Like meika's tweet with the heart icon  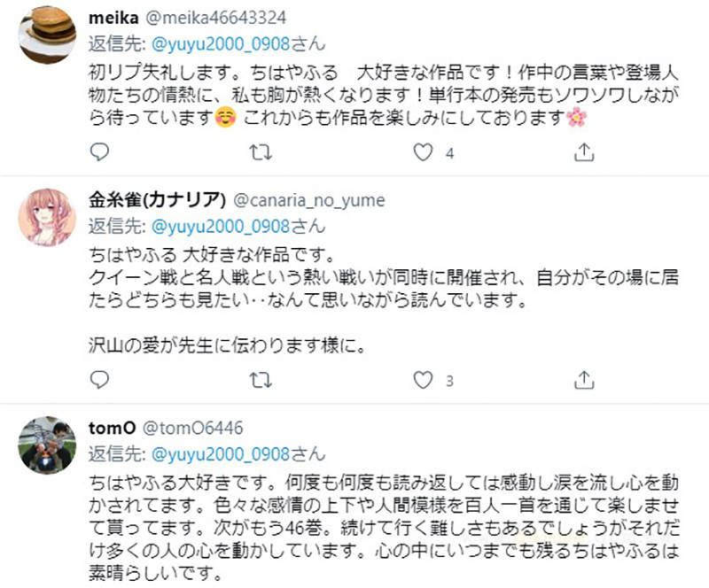point(424,152)
